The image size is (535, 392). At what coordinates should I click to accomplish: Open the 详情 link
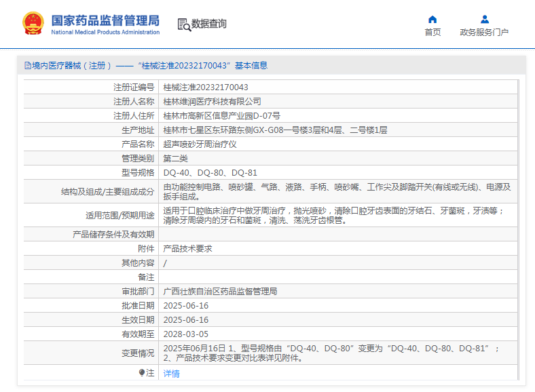pos(172,374)
